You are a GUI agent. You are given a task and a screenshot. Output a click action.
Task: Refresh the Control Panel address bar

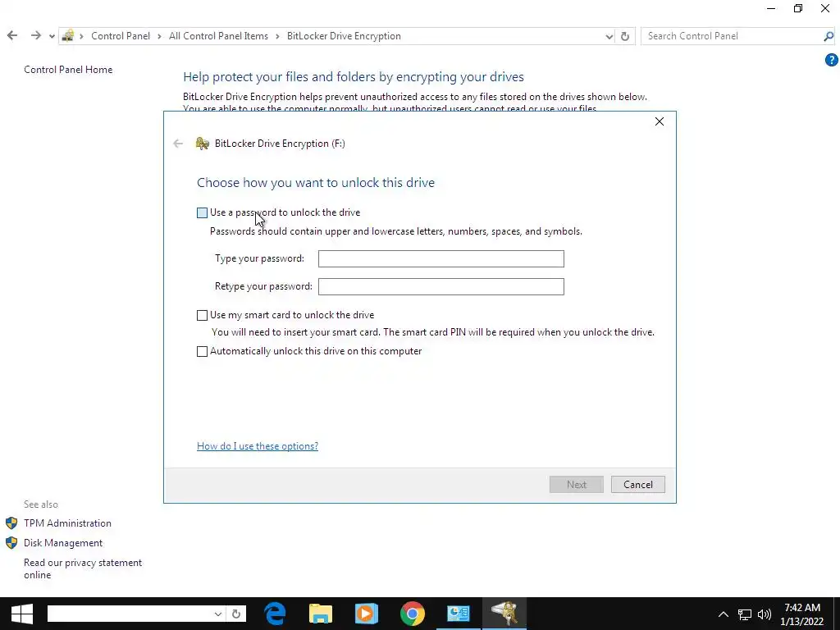click(624, 36)
